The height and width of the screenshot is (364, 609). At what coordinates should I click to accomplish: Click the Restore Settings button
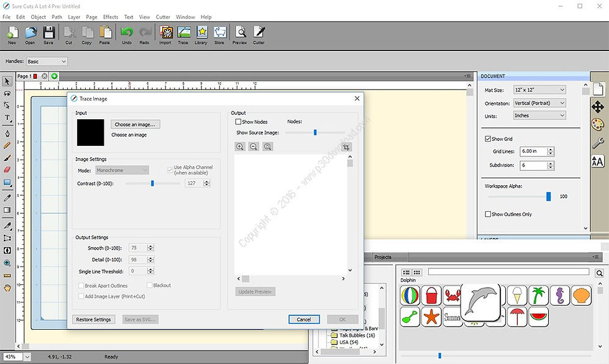(x=94, y=319)
